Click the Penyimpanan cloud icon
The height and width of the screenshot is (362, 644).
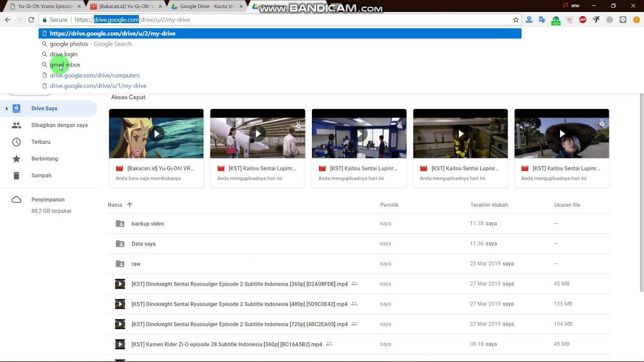click(x=16, y=200)
